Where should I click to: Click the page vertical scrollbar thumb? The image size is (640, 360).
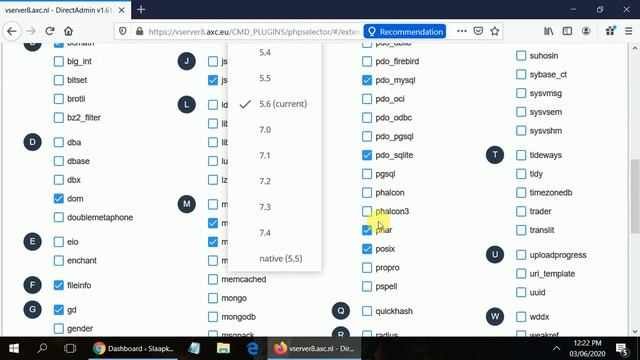tap(635, 196)
